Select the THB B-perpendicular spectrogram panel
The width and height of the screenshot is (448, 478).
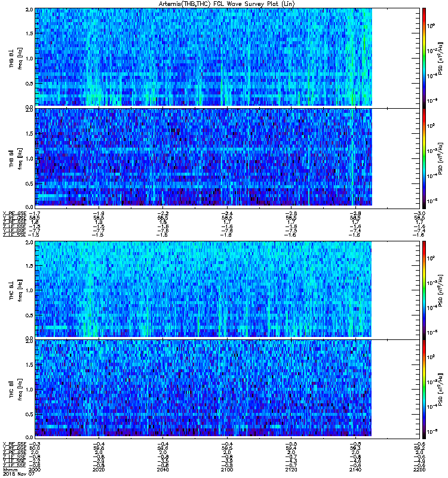tap(228, 57)
